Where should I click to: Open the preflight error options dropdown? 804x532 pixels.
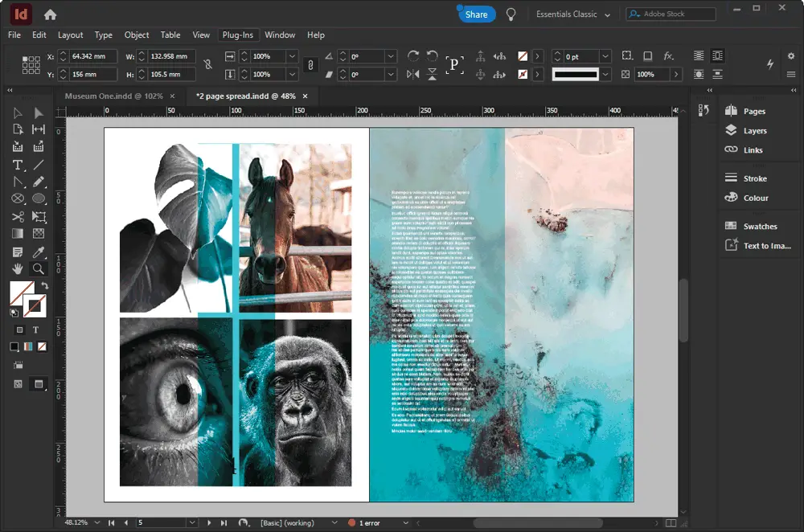[405, 523]
